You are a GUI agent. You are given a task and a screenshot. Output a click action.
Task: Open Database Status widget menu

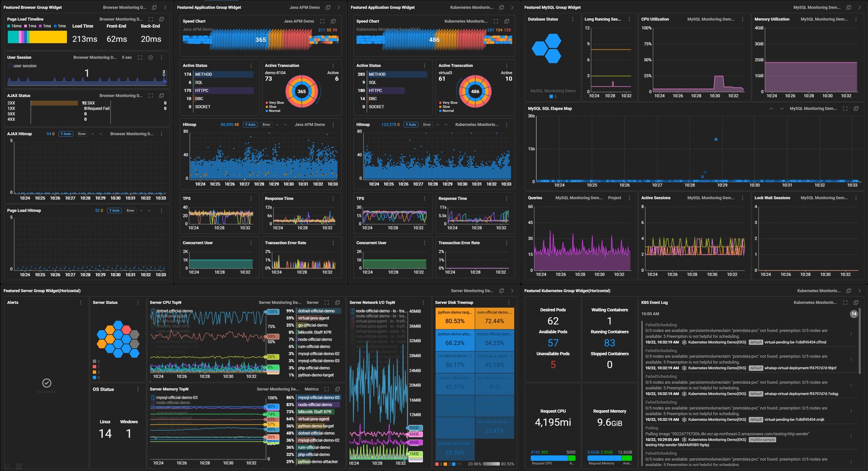coord(572,19)
